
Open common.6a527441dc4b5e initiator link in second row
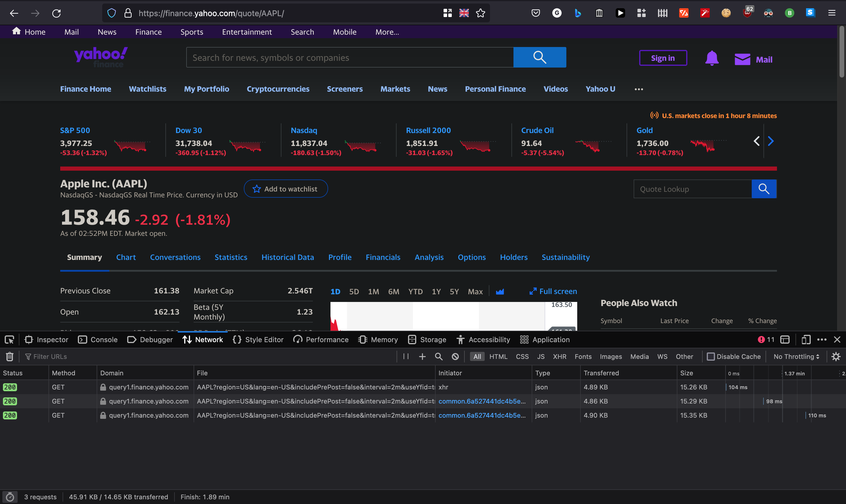coord(482,401)
